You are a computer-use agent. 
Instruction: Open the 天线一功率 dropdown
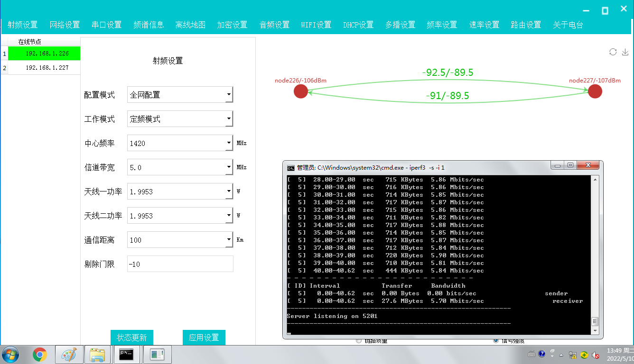pyautogui.click(x=229, y=191)
